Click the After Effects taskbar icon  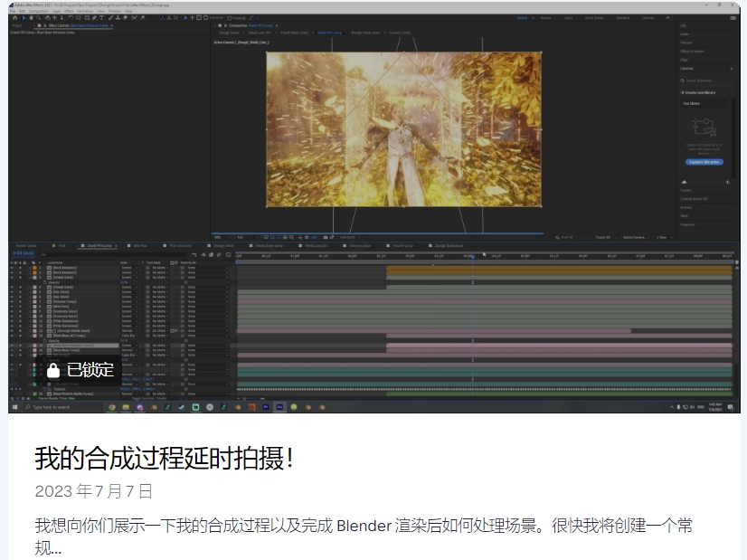[x=279, y=407]
